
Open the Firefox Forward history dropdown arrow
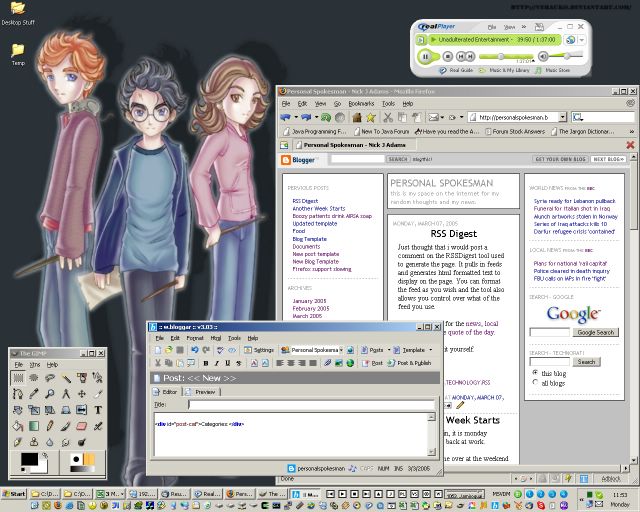click(316, 118)
